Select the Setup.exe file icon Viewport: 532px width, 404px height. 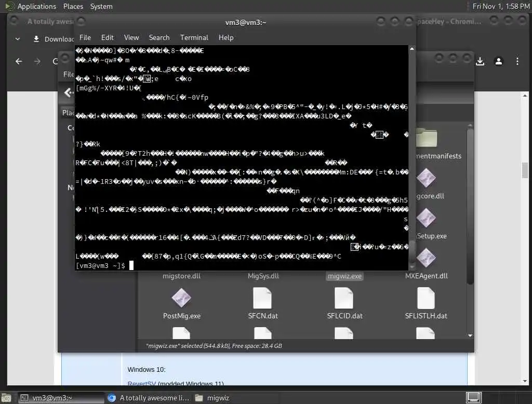(x=426, y=218)
